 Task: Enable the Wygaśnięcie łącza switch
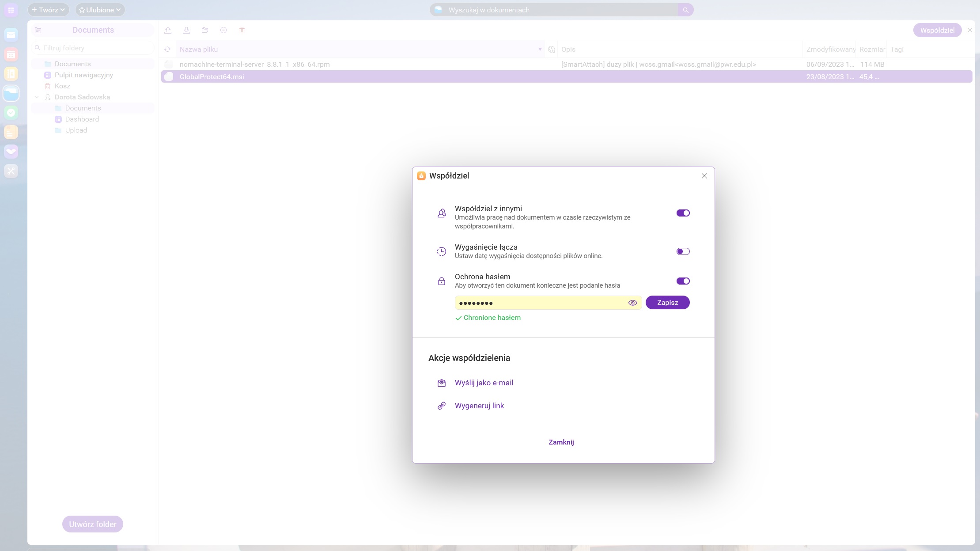pos(683,251)
